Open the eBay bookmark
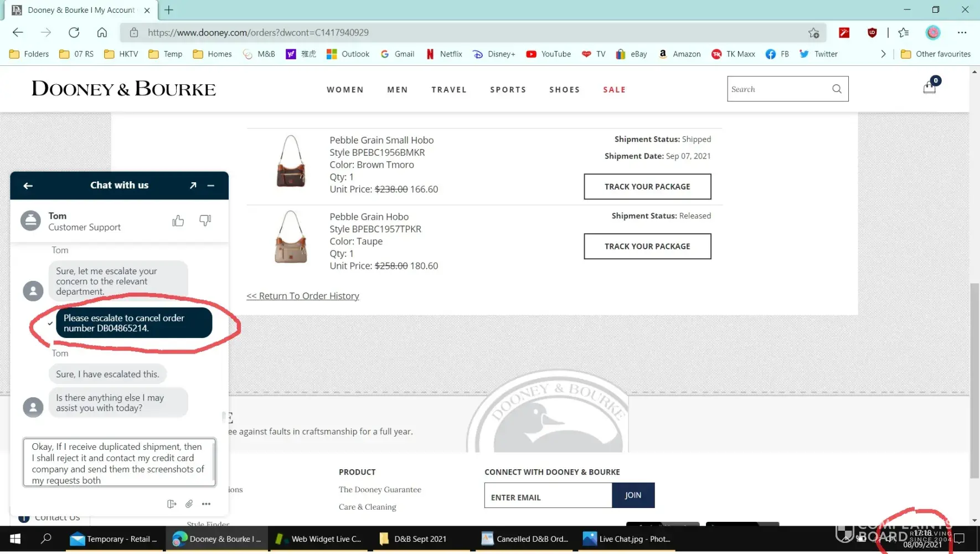This screenshot has height=554, width=980. pos(632,54)
